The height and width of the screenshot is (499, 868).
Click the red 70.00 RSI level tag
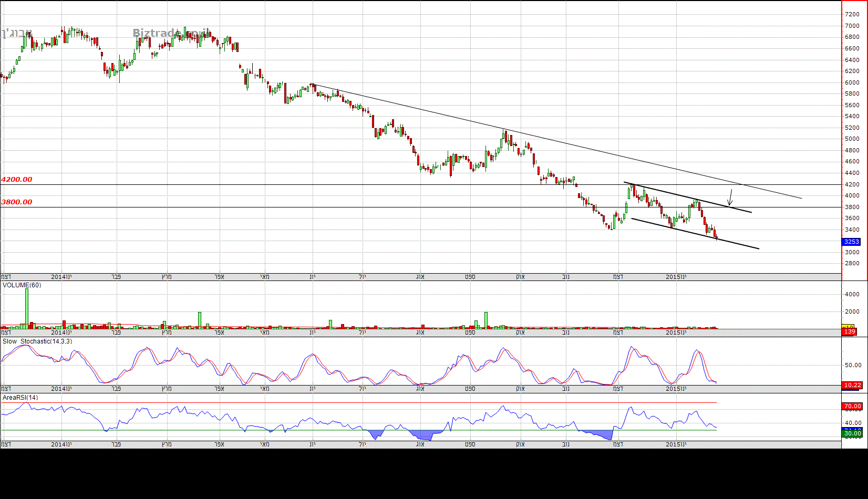852,406
